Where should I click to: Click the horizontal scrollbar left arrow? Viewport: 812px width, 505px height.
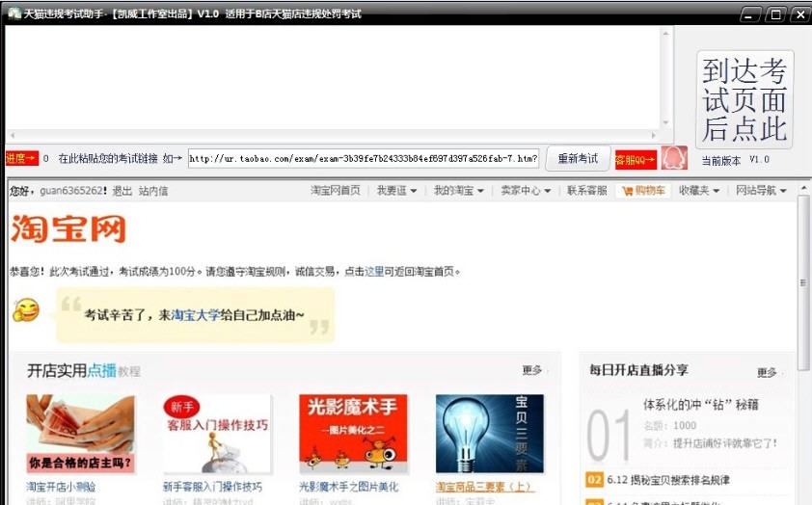[x=13, y=136]
